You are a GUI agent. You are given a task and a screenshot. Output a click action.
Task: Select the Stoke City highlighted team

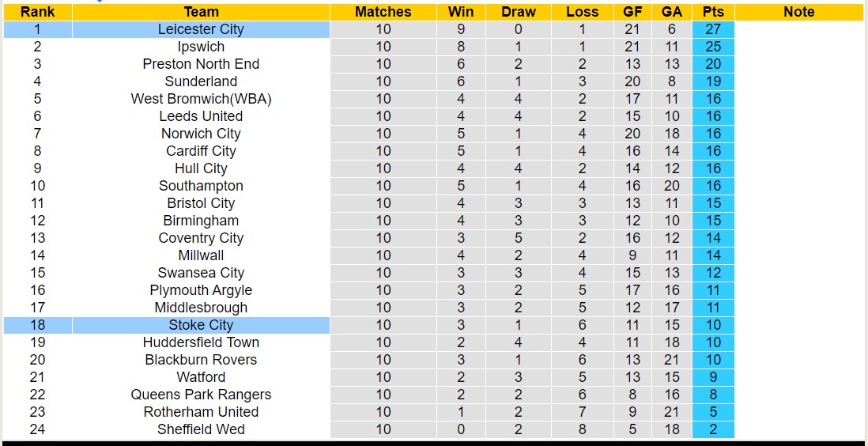tap(201, 325)
